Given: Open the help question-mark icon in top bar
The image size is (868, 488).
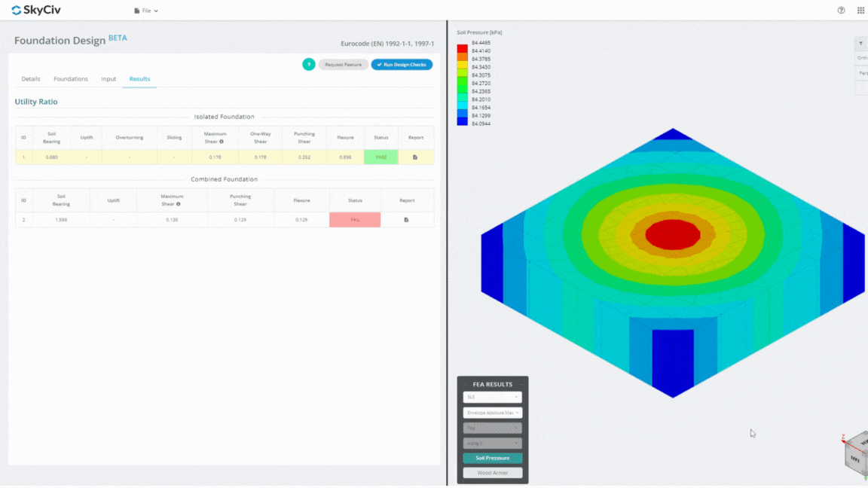Looking at the screenshot, I should [x=841, y=10].
